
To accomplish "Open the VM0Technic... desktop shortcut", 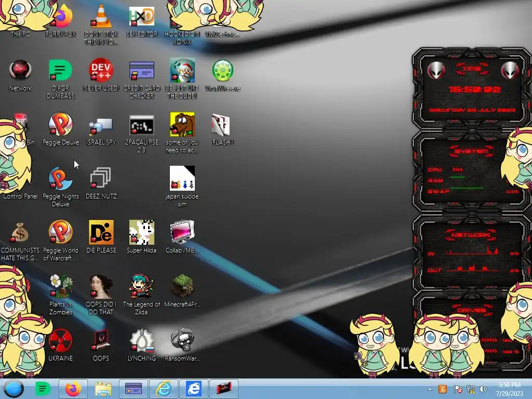I will point(222,34).
